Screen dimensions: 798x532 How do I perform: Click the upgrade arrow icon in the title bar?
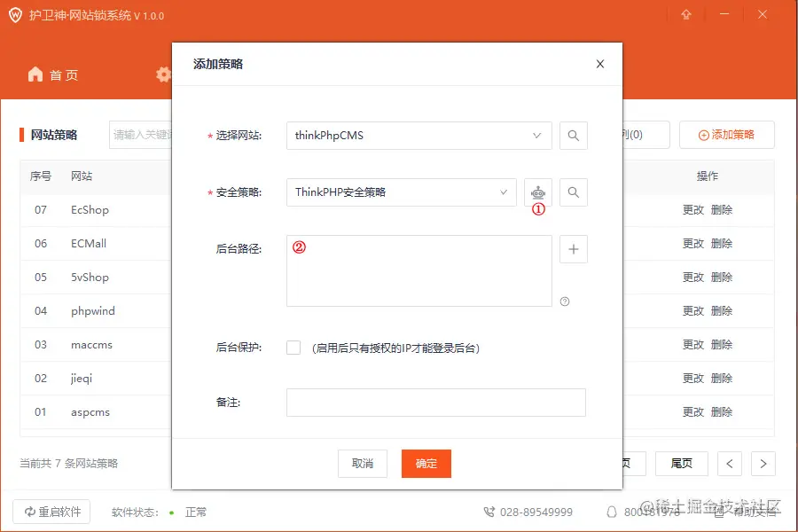tap(686, 14)
